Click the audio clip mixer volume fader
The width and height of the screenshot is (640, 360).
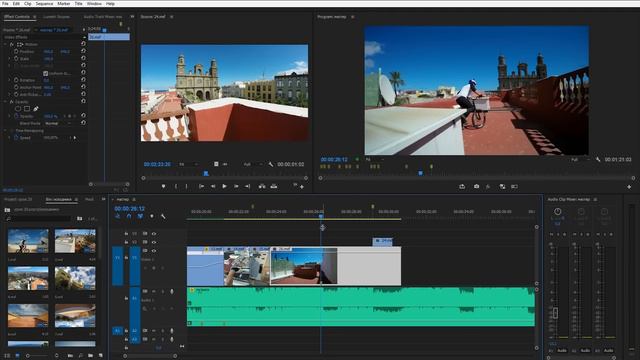[x=555, y=313]
